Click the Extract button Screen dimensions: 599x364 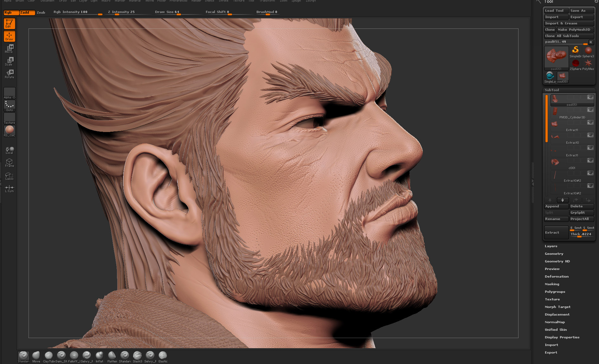pos(556,232)
